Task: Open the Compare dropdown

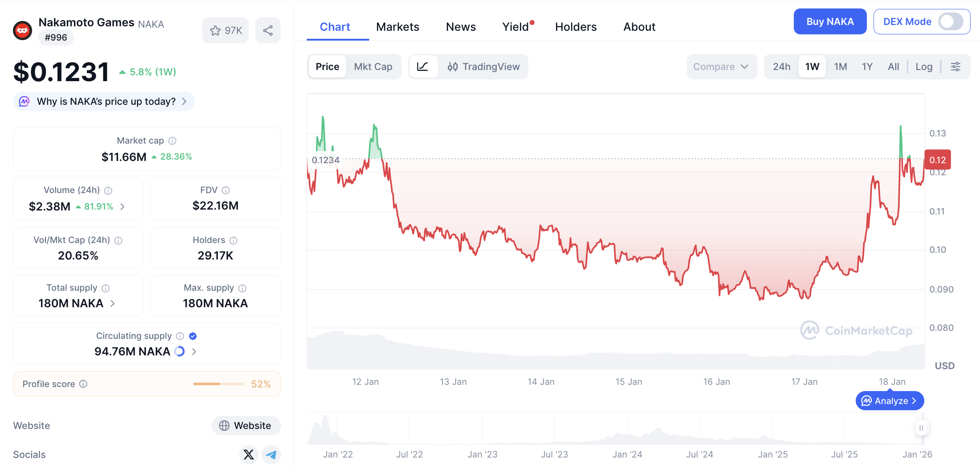Action: 721,67
